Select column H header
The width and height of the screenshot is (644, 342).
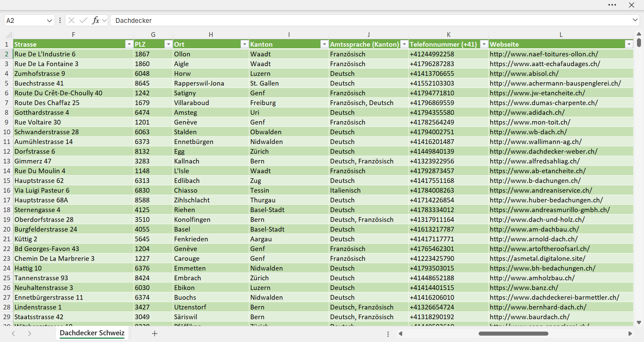(x=211, y=35)
